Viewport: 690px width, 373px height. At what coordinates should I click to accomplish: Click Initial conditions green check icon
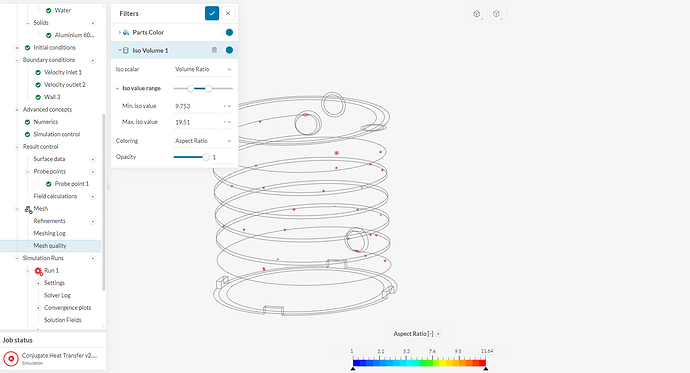click(x=27, y=48)
